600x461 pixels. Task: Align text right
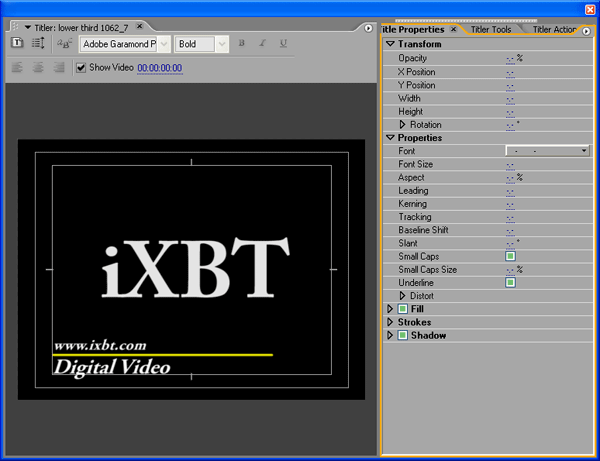(x=59, y=68)
